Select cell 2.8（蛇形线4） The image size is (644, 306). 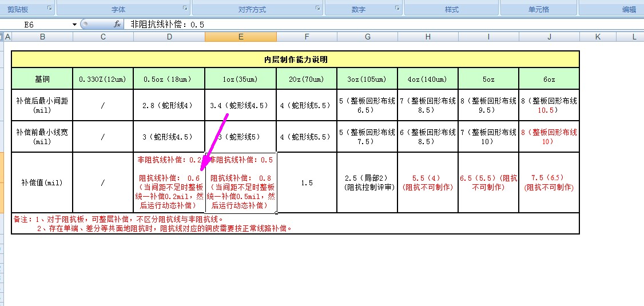click(x=169, y=105)
